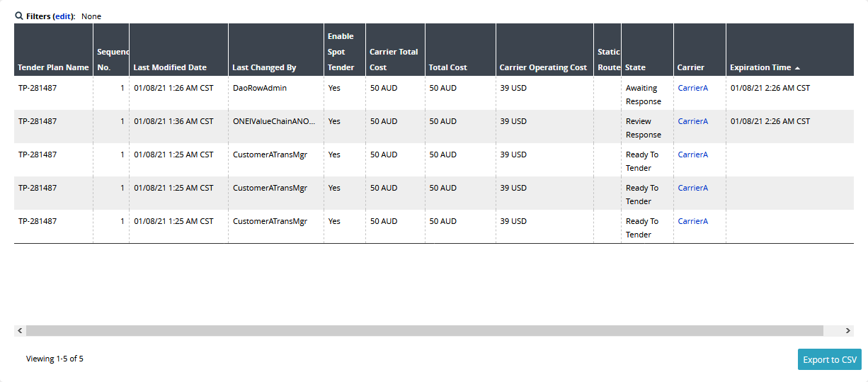Open the filters edit link
This screenshot has height=382, width=868.
(64, 16)
